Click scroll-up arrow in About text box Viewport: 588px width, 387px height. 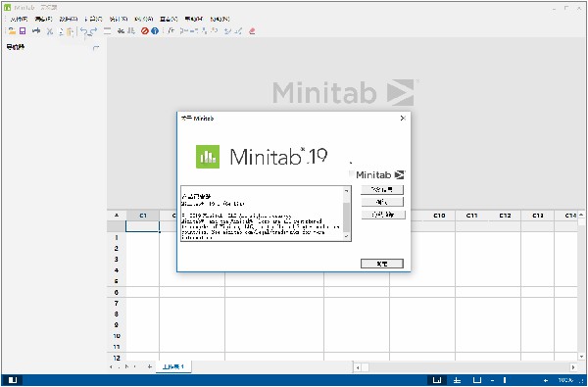pyautogui.click(x=347, y=190)
